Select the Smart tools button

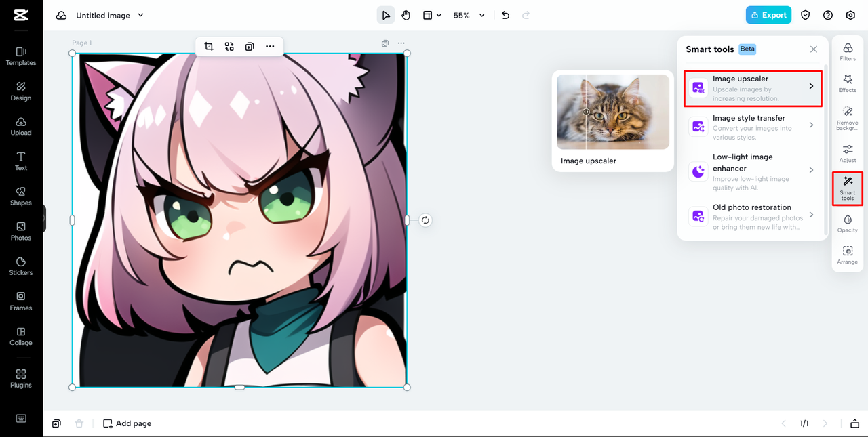pyautogui.click(x=848, y=188)
